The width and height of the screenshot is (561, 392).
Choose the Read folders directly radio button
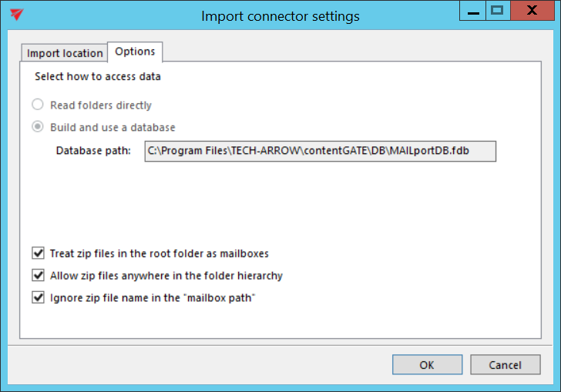coord(37,105)
